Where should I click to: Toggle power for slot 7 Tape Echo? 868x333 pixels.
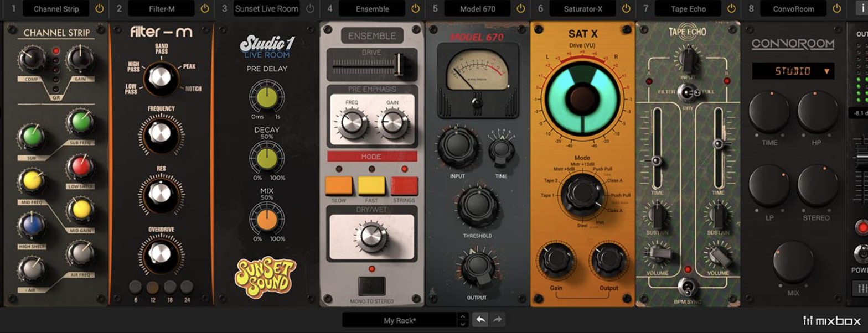(x=732, y=9)
